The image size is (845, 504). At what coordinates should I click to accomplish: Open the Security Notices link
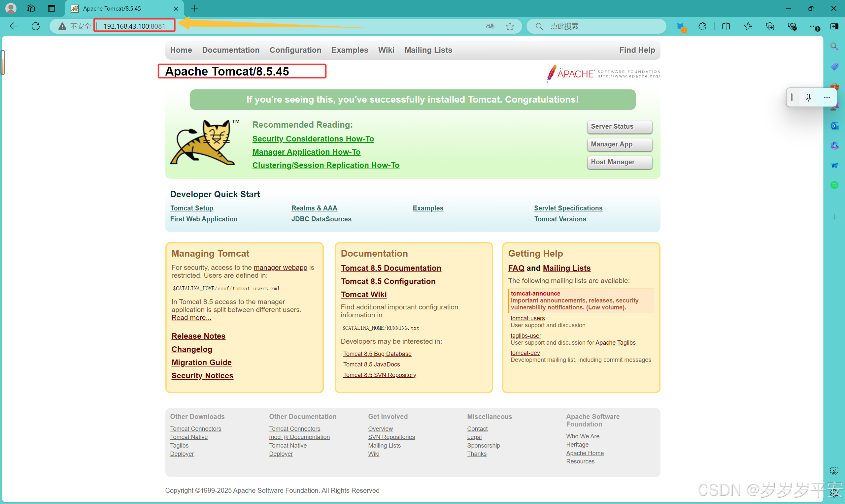click(202, 376)
